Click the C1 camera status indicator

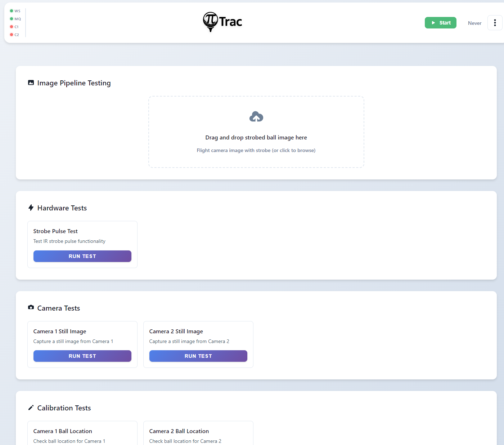click(x=12, y=27)
